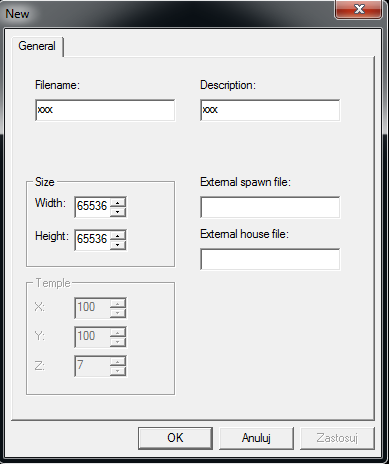Image resolution: width=389 pixels, height=464 pixels.
Task: Click the "Height:" label
Action: [52, 236]
